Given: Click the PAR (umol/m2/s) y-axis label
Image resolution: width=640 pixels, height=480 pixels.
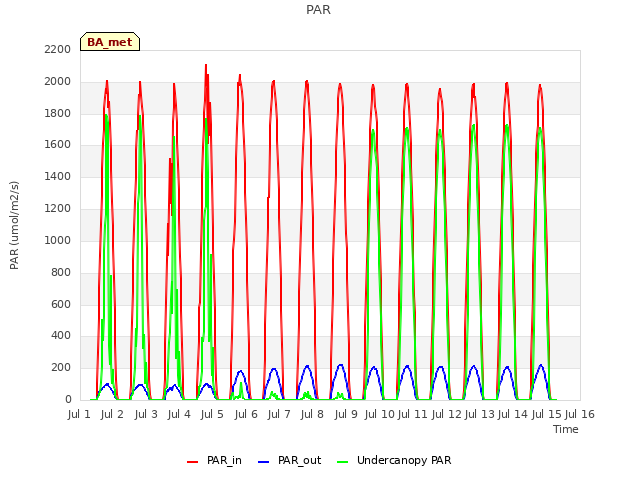Looking at the screenshot, I should (x=14, y=225).
